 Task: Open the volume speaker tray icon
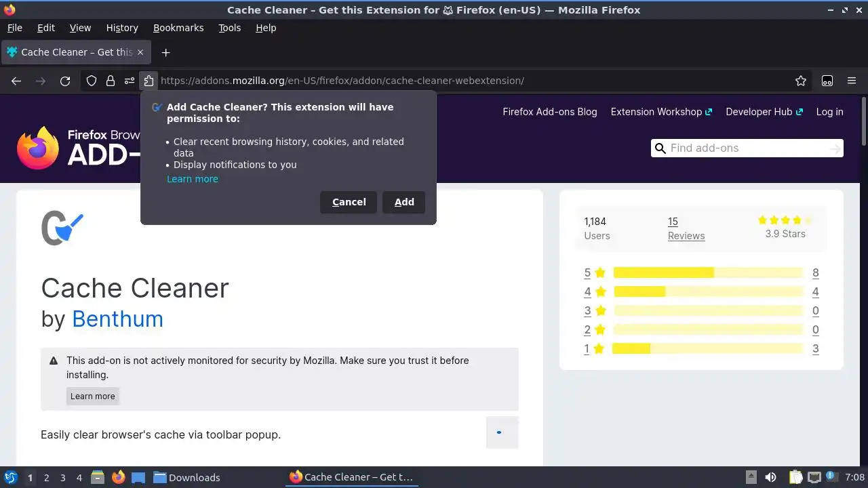tap(770, 477)
